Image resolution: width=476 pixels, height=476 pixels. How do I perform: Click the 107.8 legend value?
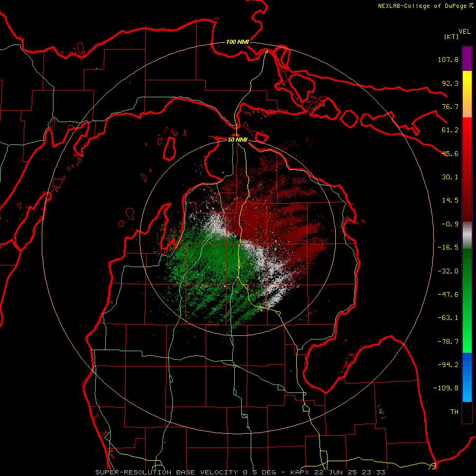point(448,59)
